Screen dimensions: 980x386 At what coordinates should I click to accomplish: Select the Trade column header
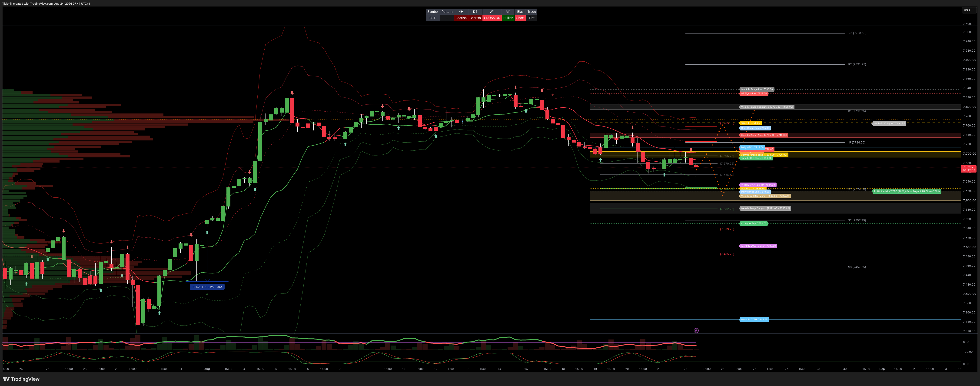532,12
